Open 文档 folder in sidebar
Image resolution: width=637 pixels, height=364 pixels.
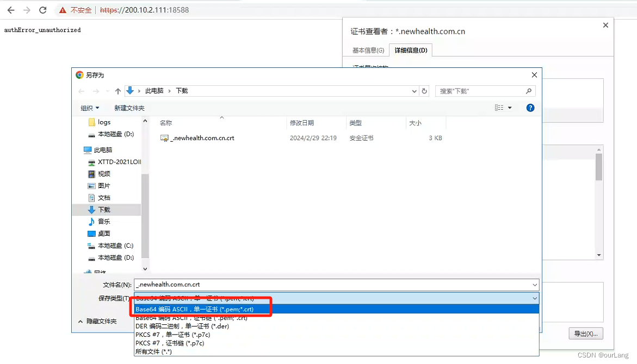pos(99,198)
